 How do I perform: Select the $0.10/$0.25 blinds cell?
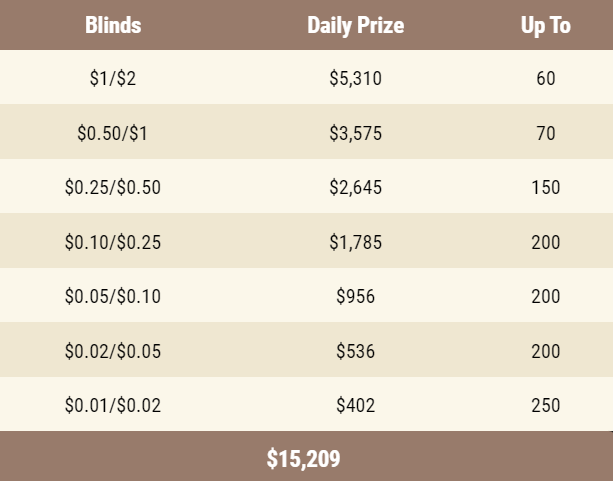coord(113,242)
